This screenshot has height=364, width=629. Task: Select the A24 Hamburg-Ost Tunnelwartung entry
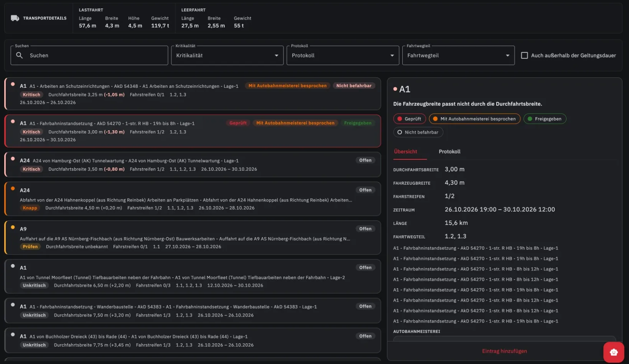(x=193, y=164)
